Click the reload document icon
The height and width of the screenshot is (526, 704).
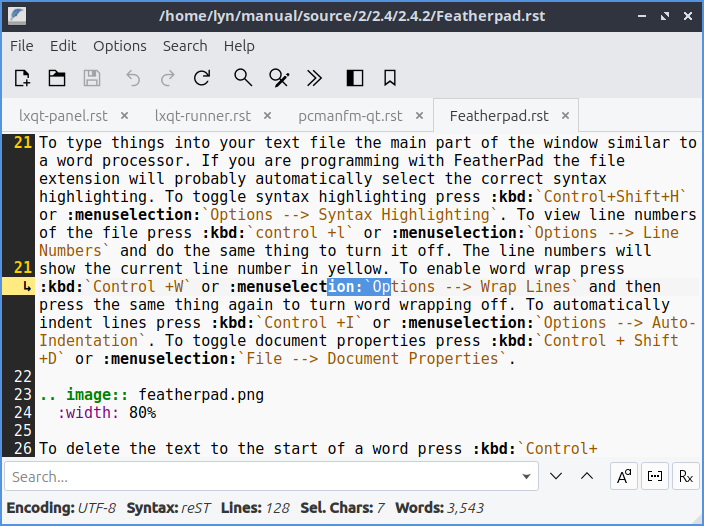(202, 78)
